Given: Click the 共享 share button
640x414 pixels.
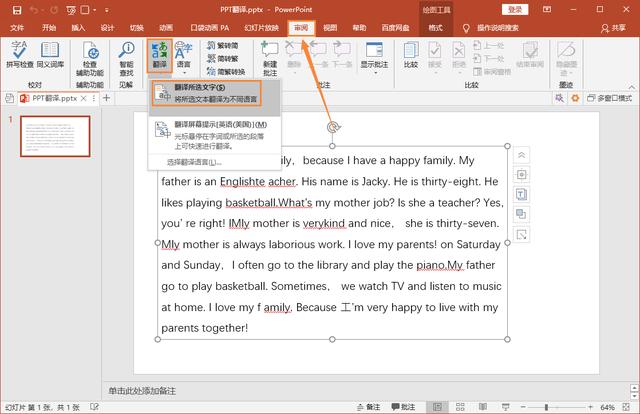Looking at the screenshot, I should (x=613, y=28).
